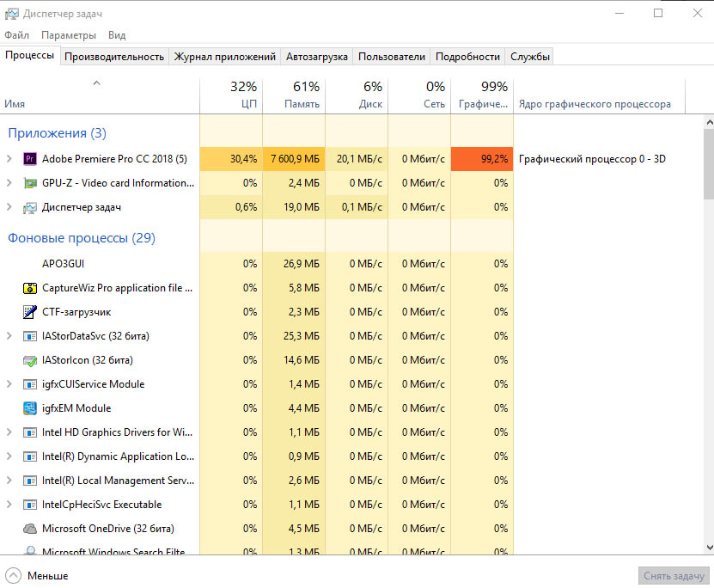Click the 30,4% CPU usage cell

coord(231,159)
